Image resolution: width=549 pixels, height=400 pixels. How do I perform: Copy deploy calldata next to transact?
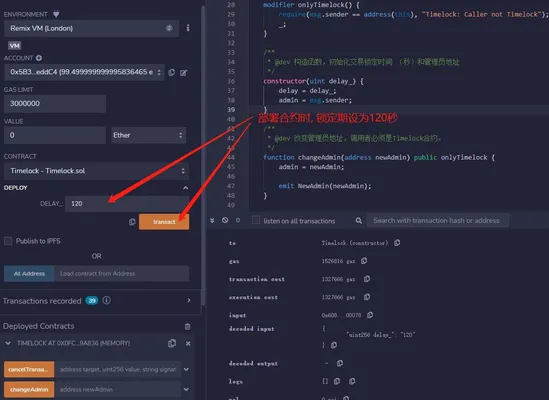(132, 222)
